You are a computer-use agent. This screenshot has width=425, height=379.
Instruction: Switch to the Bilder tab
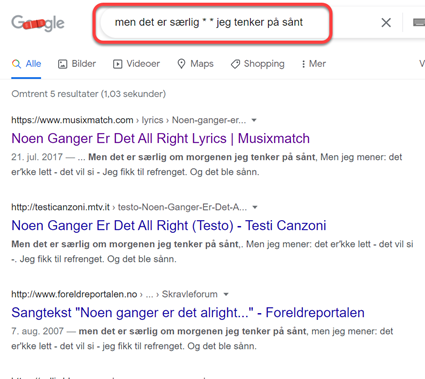(77, 64)
